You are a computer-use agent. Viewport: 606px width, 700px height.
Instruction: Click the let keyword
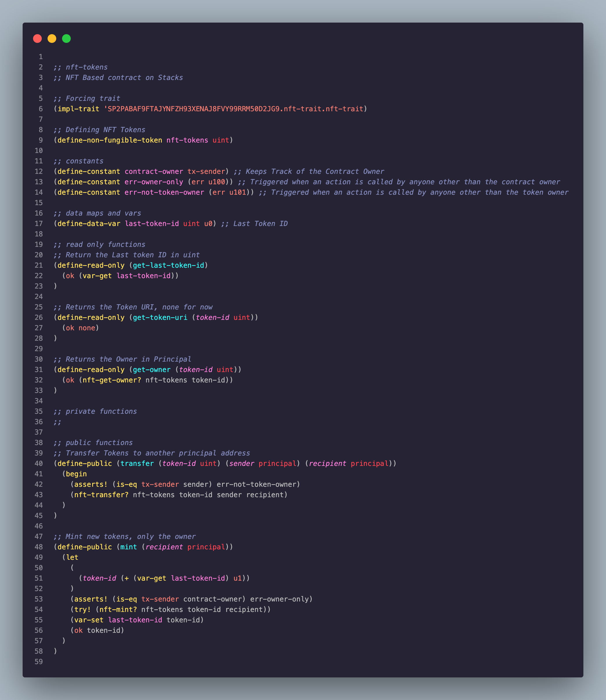(x=72, y=557)
